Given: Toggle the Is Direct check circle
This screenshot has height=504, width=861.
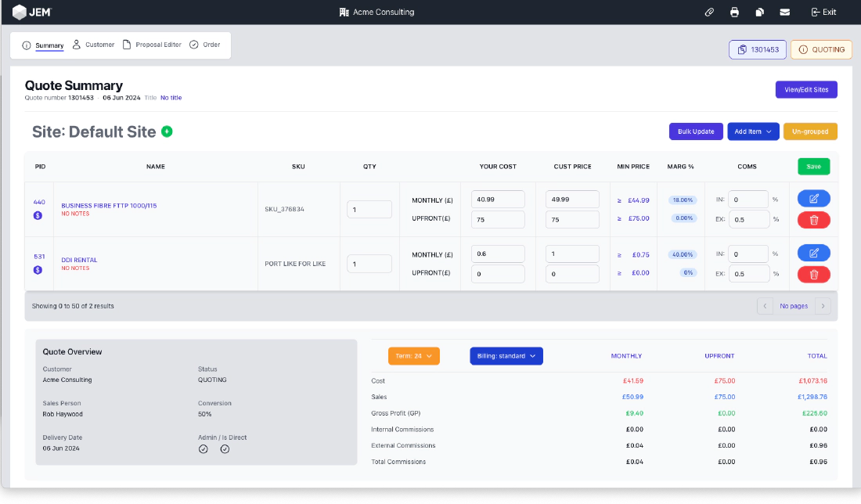Looking at the screenshot, I should [225, 449].
